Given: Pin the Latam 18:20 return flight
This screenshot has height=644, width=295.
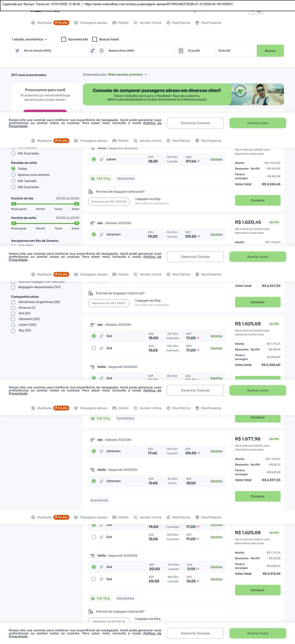Looking at the screenshot, I should pyautogui.click(x=102, y=159).
